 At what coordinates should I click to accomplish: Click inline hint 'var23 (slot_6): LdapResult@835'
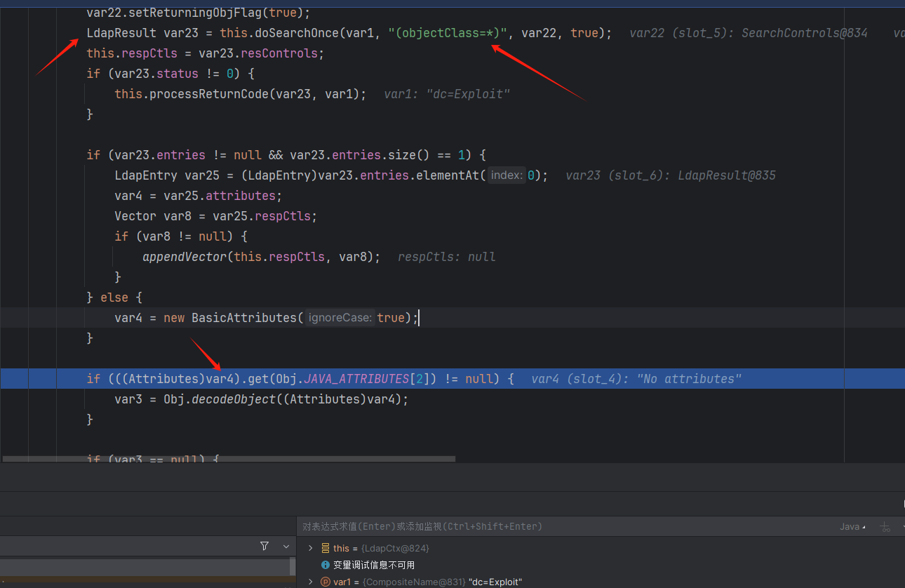pyautogui.click(x=671, y=175)
